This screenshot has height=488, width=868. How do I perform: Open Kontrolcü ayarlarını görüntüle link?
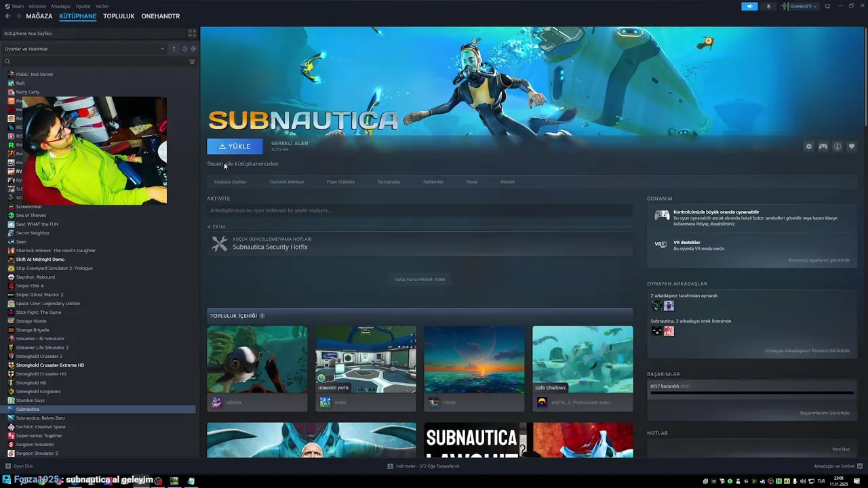818,260
